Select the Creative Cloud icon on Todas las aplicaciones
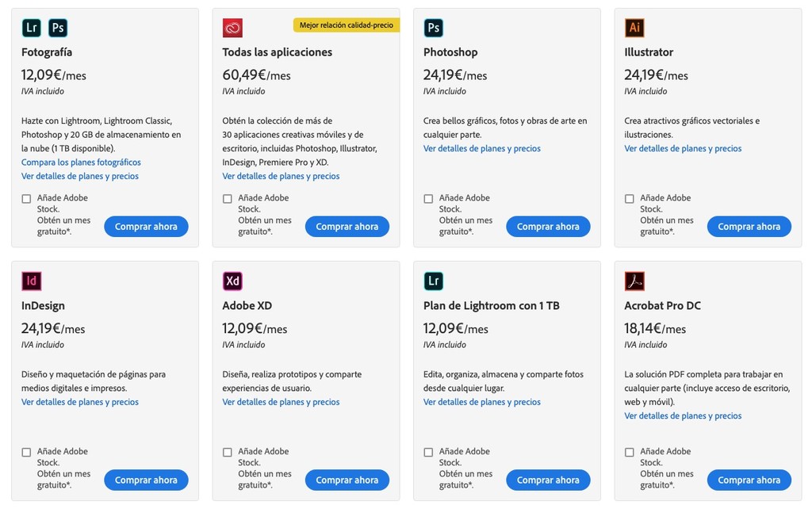This screenshot has height=509, width=812. (232, 27)
